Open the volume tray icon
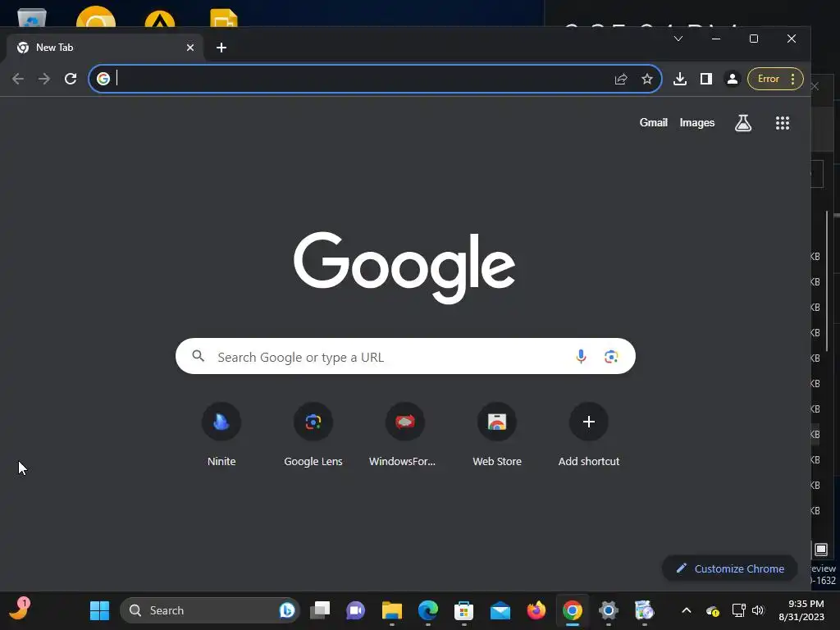This screenshot has height=630, width=840. click(x=758, y=610)
